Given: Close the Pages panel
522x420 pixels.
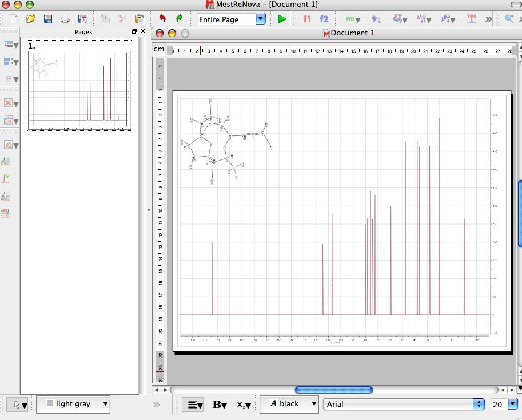Looking at the screenshot, I should pyautogui.click(x=143, y=31).
